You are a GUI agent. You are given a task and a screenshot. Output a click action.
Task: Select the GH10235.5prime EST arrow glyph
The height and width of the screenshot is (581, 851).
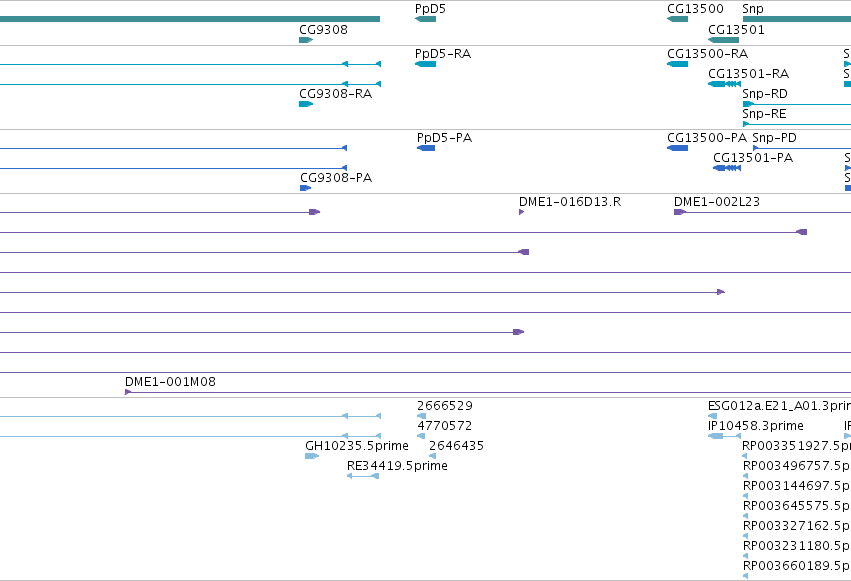312,457
